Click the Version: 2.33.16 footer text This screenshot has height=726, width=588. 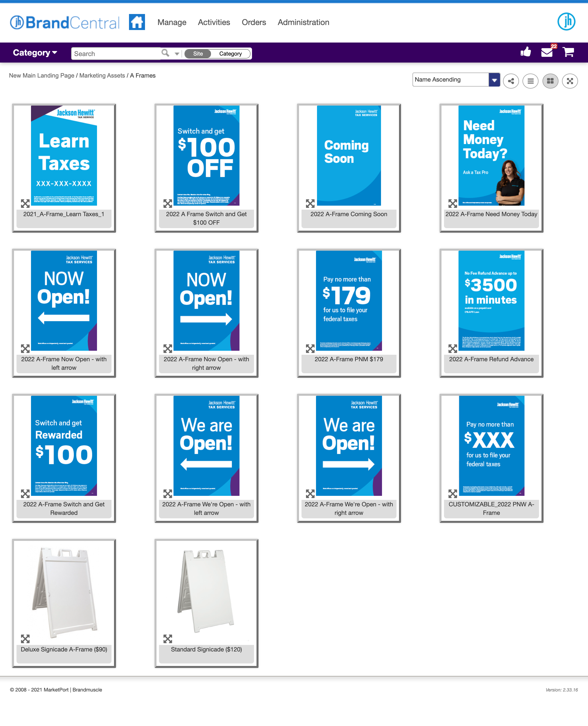(561, 690)
